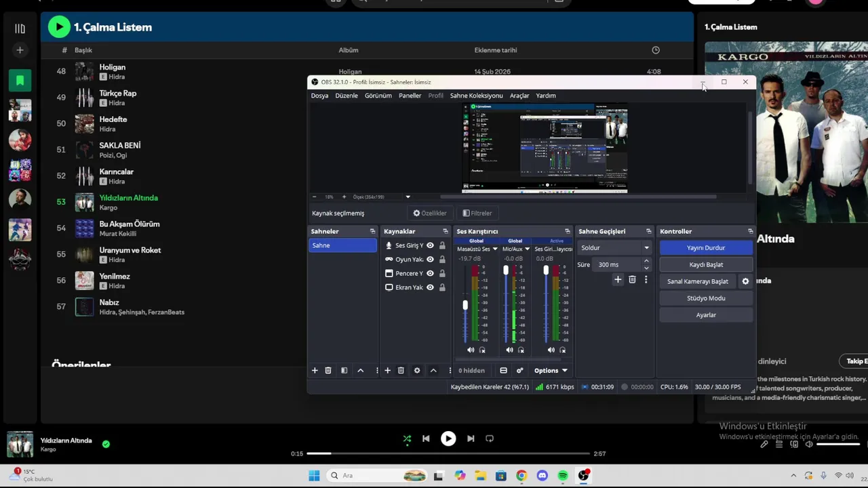Lock the Ekran Yakalama source

click(442, 287)
